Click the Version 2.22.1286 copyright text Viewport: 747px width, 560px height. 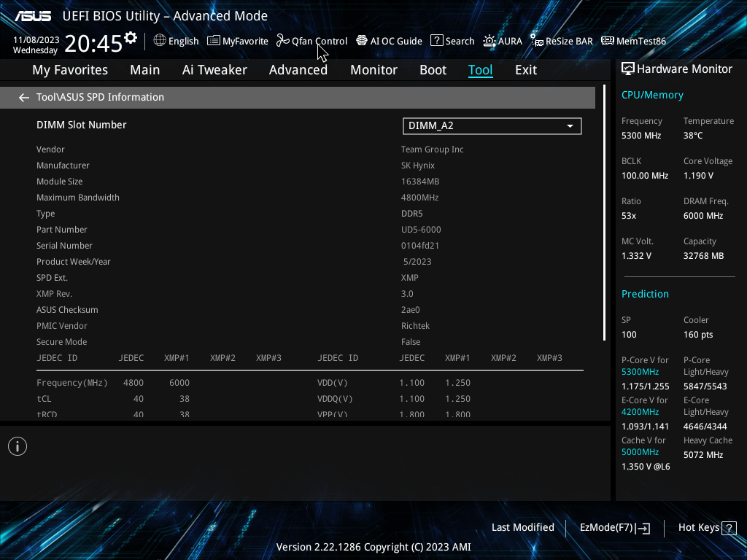pos(373,547)
